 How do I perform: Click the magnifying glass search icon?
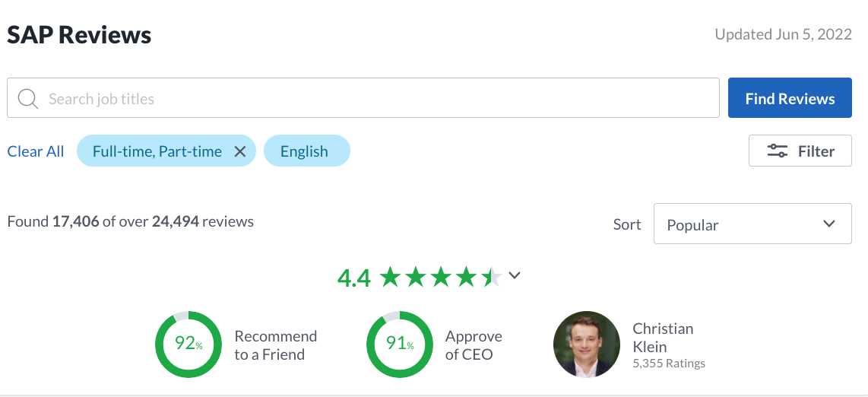pyautogui.click(x=27, y=99)
